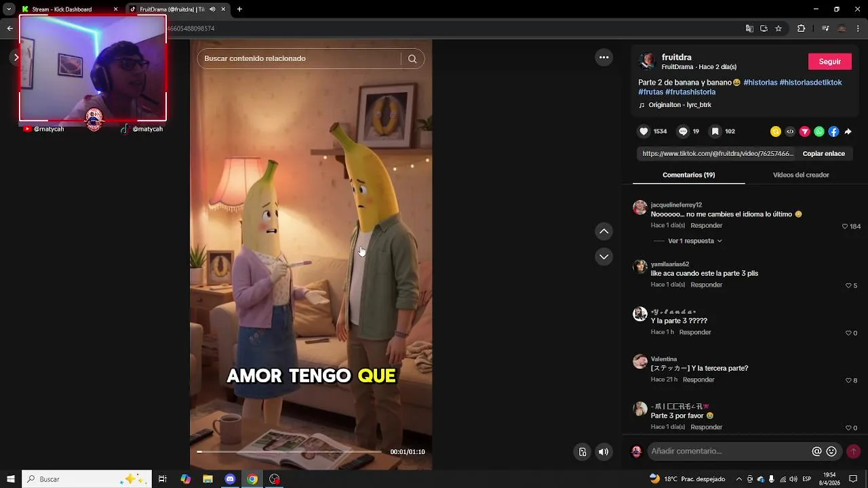
Task: Open File Explorer from the taskbar
Action: click(208, 479)
